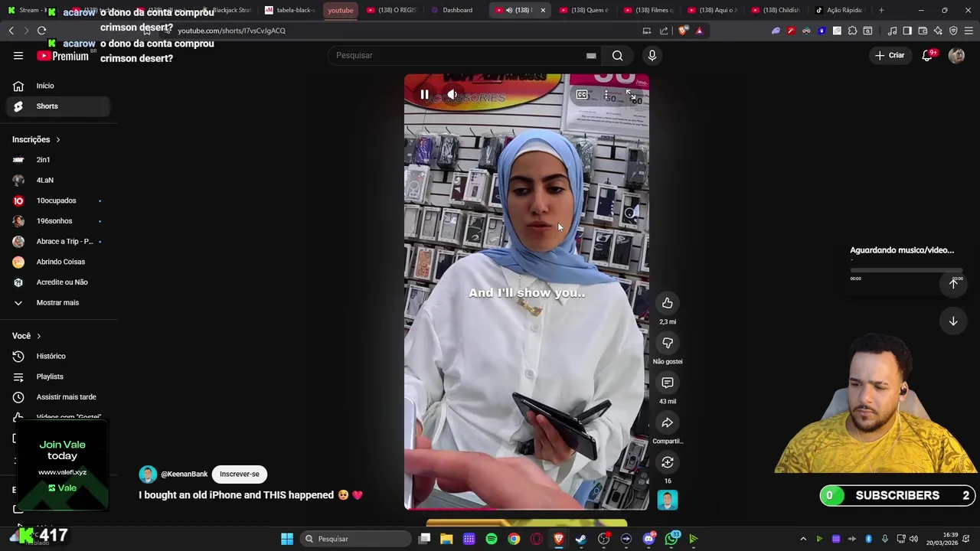The image size is (980, 551).
Task: Open the Acredite ou Não subscription
Action: point(58,282)
